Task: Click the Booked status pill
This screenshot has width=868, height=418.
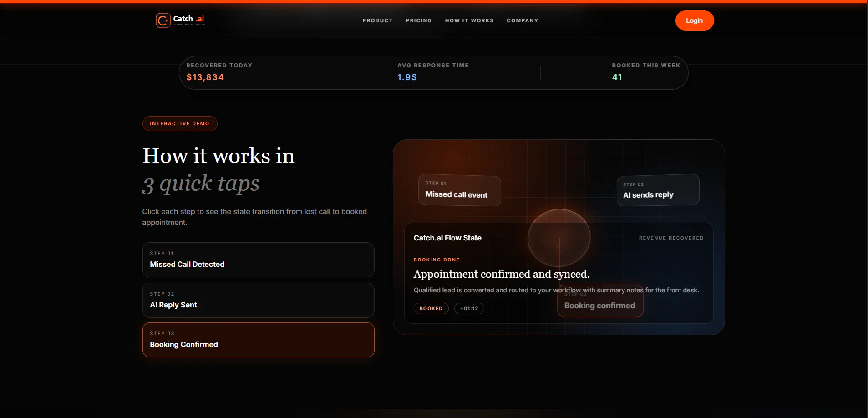Action: click(x=431, y=308)
